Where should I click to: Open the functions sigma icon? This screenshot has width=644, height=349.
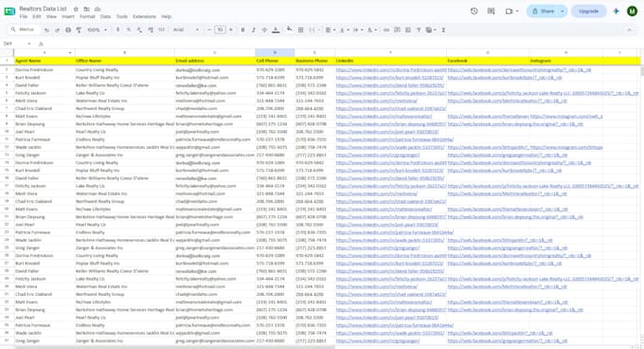coord(443,30)
